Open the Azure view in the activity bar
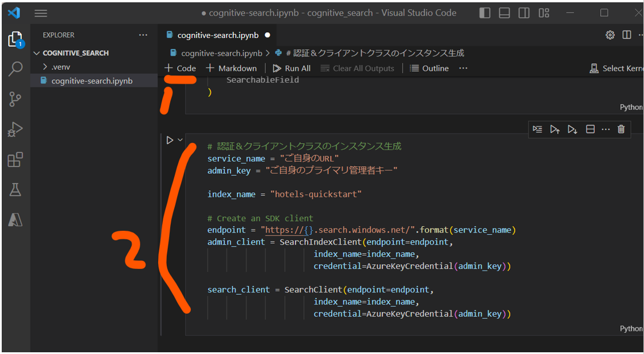The image size is (644, 354). click(x=16, y=220)
